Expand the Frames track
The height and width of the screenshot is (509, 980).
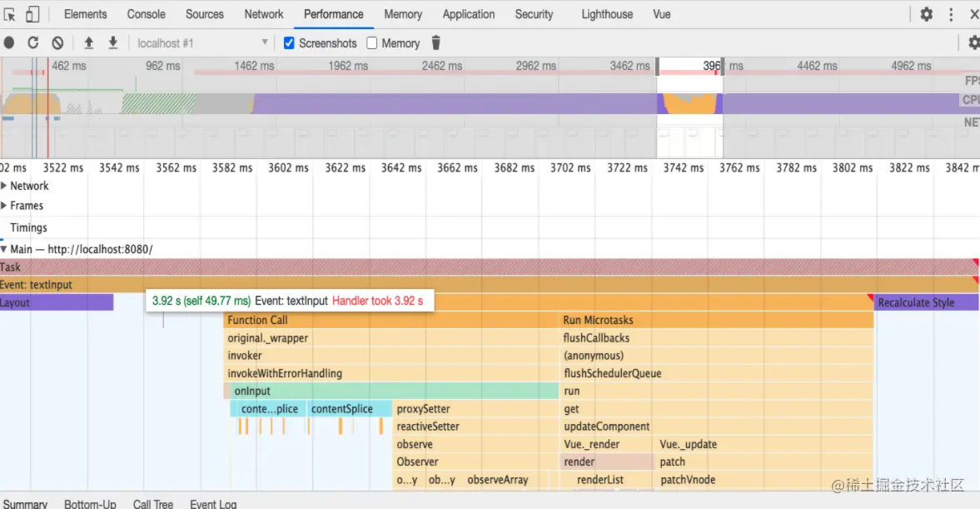pos(4,205)
